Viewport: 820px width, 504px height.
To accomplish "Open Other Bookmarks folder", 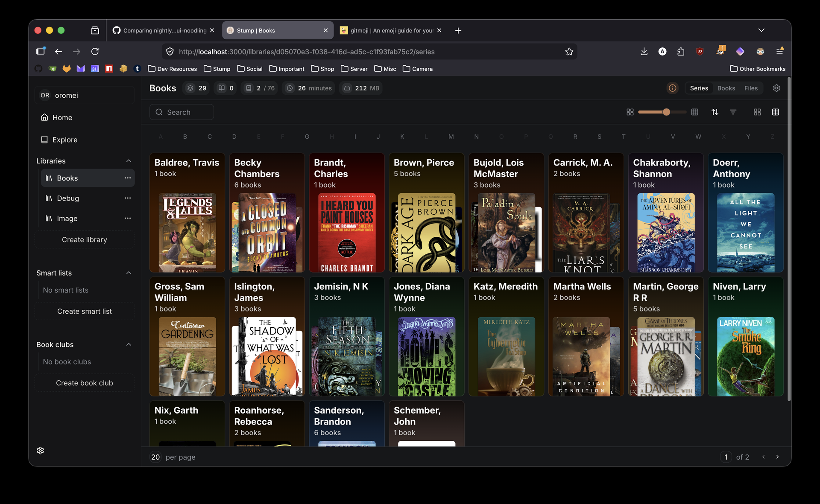I will click(758, 69).
